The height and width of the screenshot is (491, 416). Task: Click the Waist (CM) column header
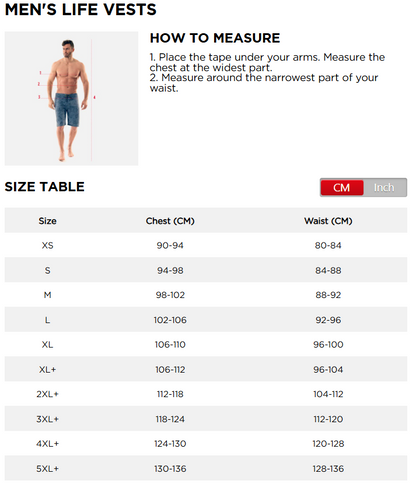[328, 221]
